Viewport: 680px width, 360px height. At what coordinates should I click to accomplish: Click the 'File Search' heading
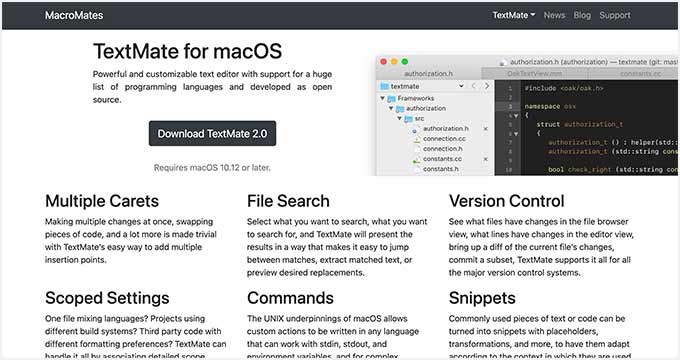click(288, 201)
